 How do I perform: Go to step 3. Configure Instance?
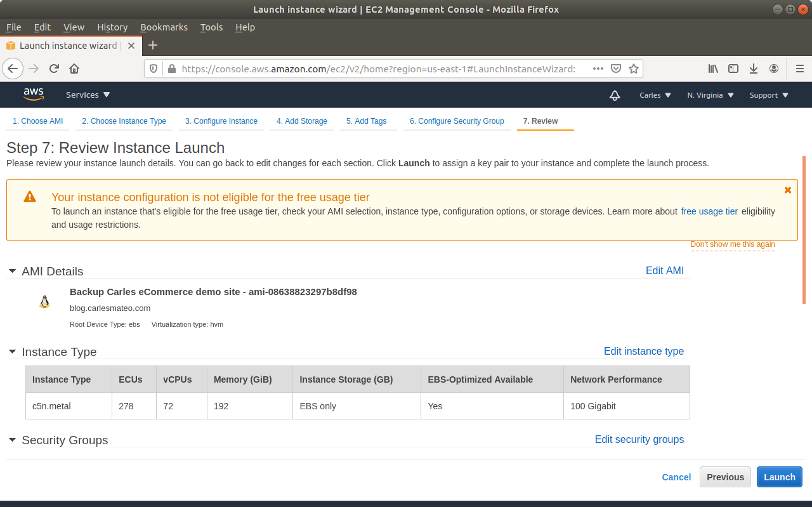coord(221,121)
